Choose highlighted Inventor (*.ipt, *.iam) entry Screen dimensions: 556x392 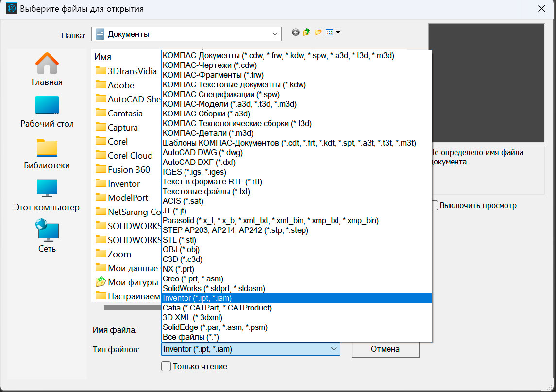click(296, 298)
